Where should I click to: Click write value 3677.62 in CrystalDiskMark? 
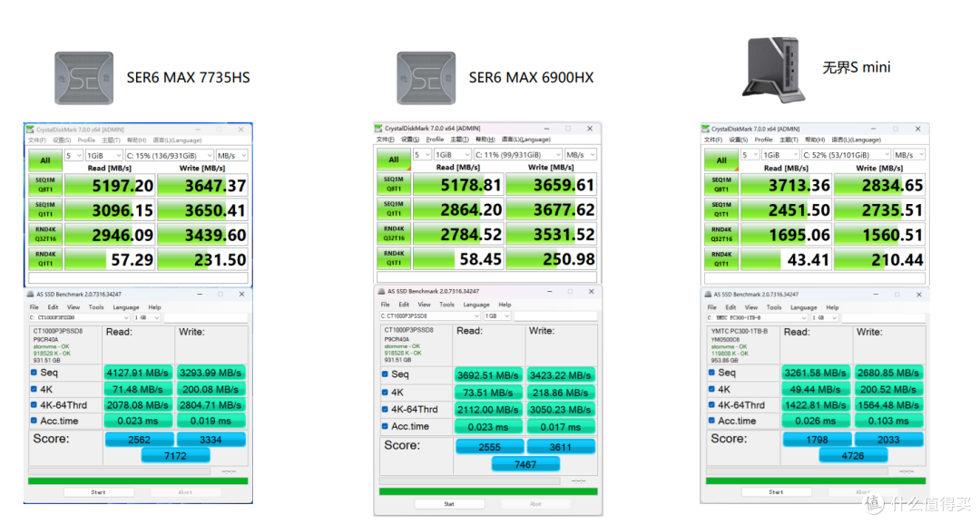tap(552, 209)
